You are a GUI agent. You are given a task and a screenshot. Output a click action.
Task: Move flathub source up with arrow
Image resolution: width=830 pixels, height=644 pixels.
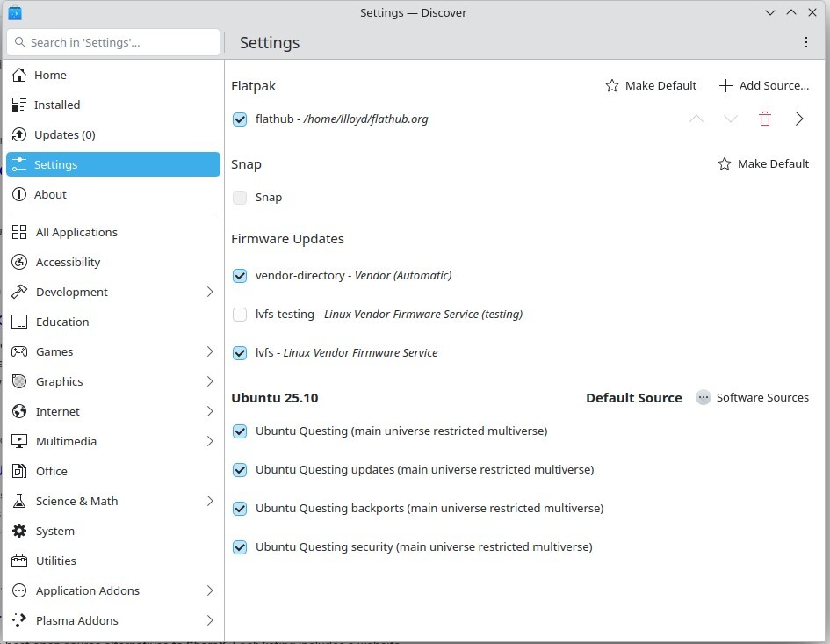[x=696, y=119]
